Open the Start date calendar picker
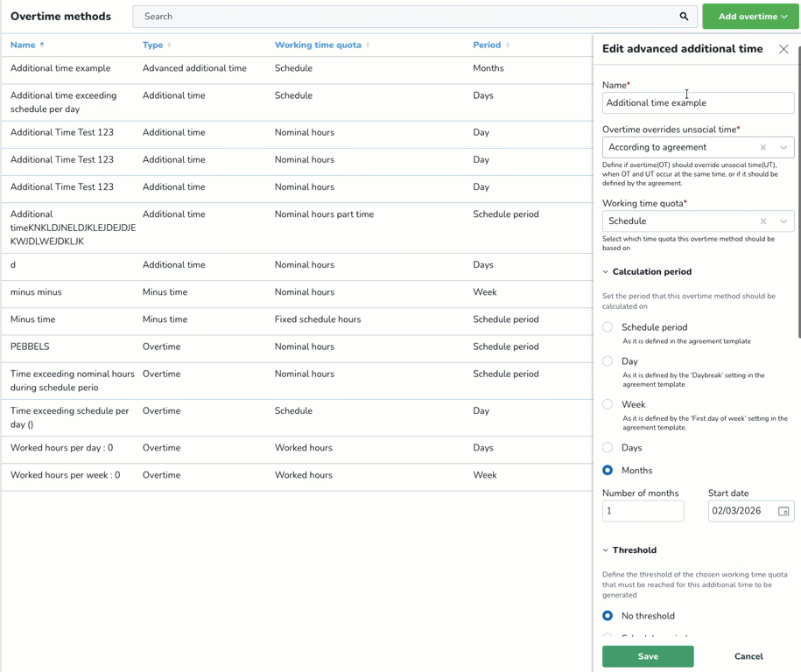Screen dimensions: 801x672 pyautogui.click(x=783, y=511)
